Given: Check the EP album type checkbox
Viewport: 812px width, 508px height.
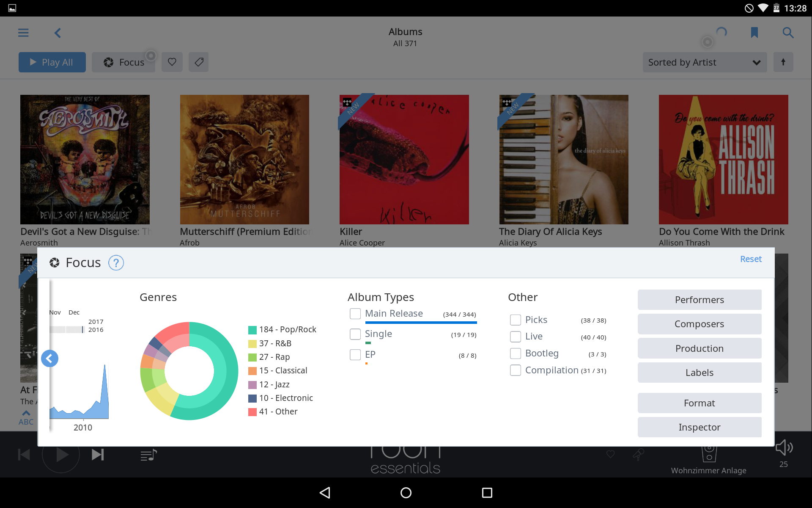Looking at the screenshot, I should (355, 355).
